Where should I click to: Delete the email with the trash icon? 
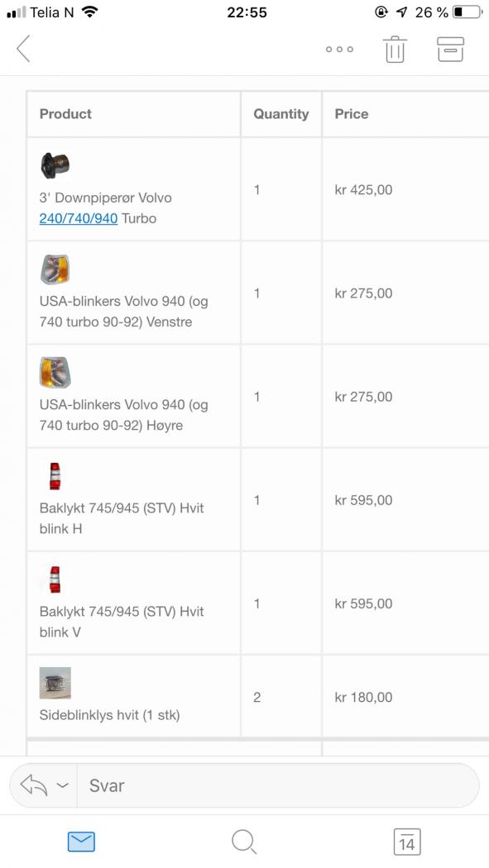point(395,50)
